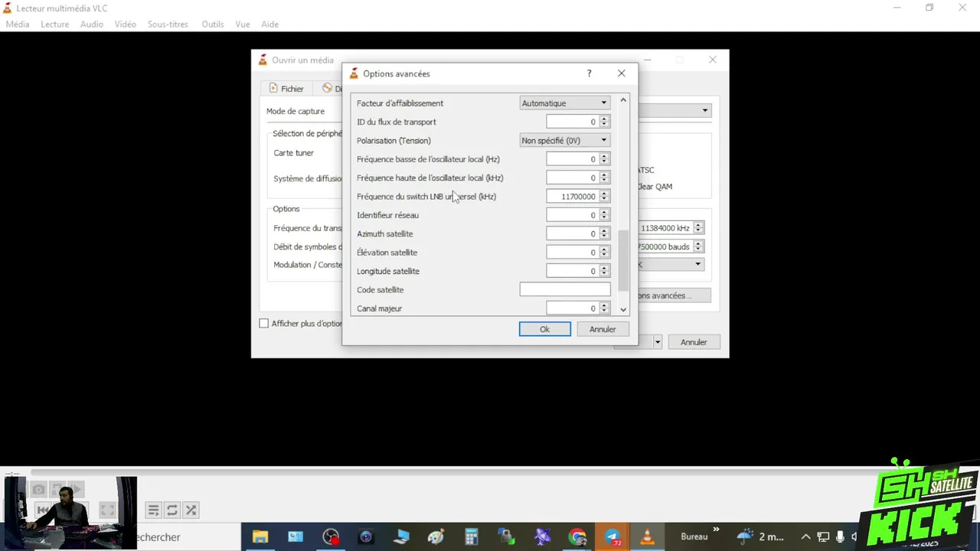Click microphone icon in system tray
This screenshot has width=980, height=551.
[840, 537]
